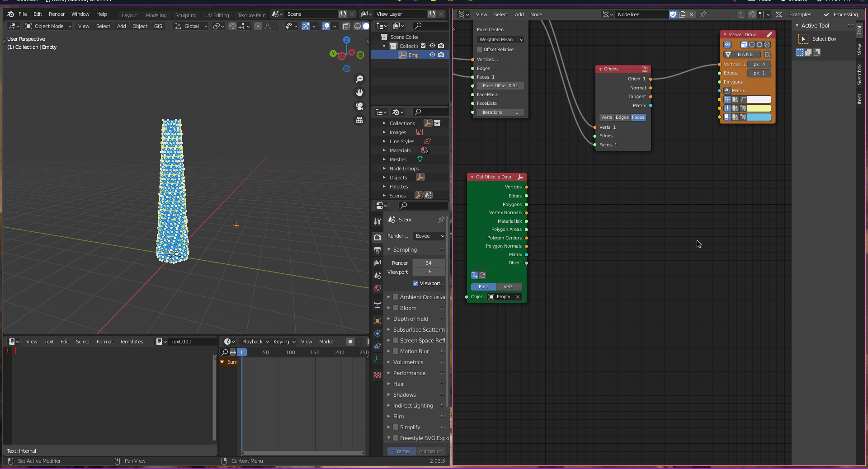Open the Render menu in top bar
Viewport: 868px width, 469px height.
(57, 14)
